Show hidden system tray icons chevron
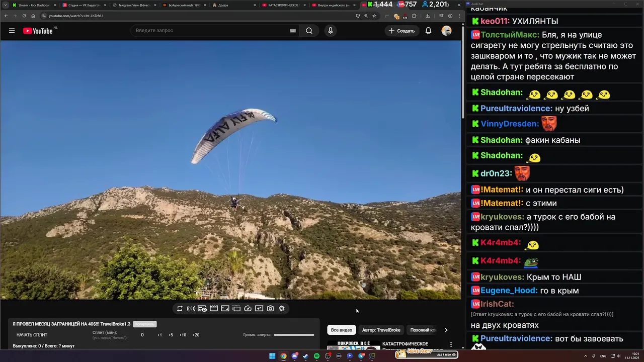 pos(586,356)
